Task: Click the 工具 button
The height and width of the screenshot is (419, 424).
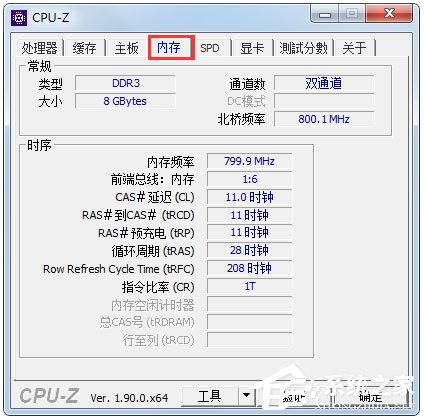Action: click(210, 396)
